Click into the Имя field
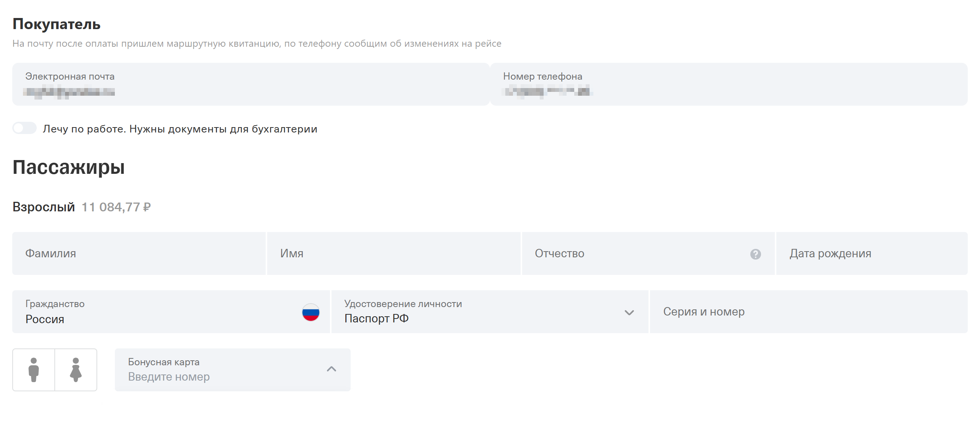 pos(394,253)
